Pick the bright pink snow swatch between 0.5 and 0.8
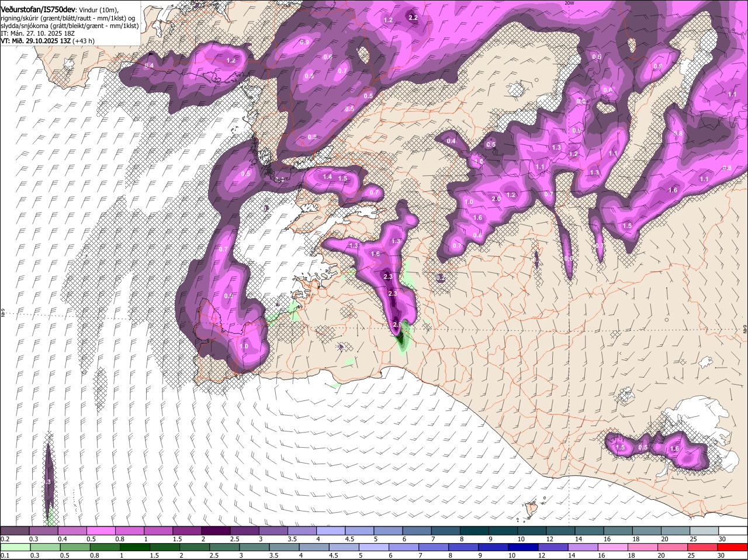This screenshot has height=560, width=748. coord(102,530)
